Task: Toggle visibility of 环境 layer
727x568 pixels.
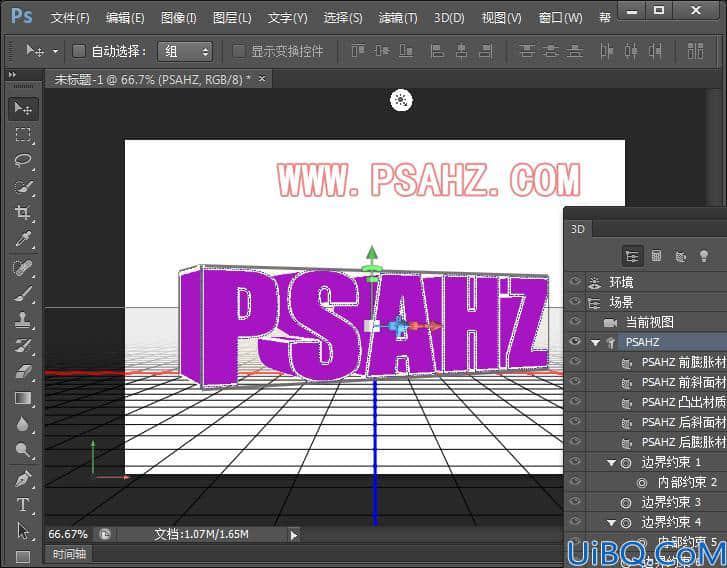Action: (575, 281)
